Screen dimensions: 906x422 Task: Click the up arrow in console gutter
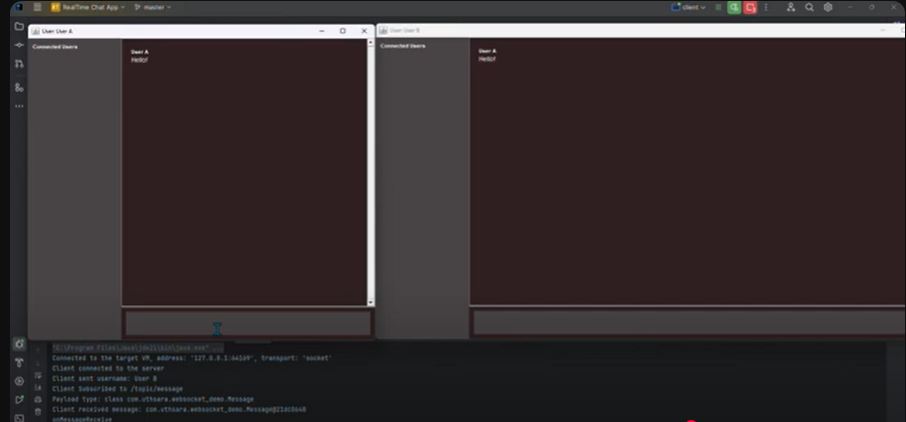click(x=38, y=351)
